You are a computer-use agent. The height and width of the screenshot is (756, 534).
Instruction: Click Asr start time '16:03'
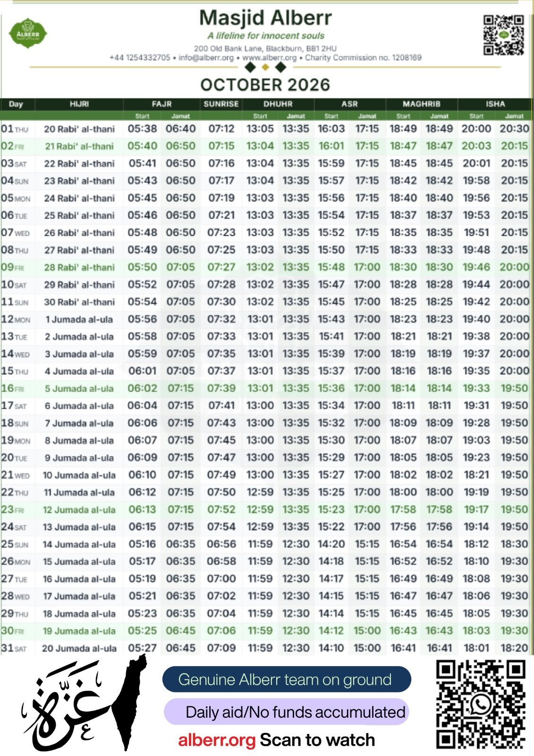331,129
